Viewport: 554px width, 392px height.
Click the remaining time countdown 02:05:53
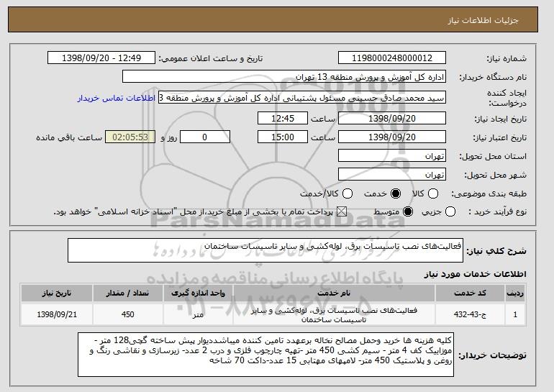130,137
